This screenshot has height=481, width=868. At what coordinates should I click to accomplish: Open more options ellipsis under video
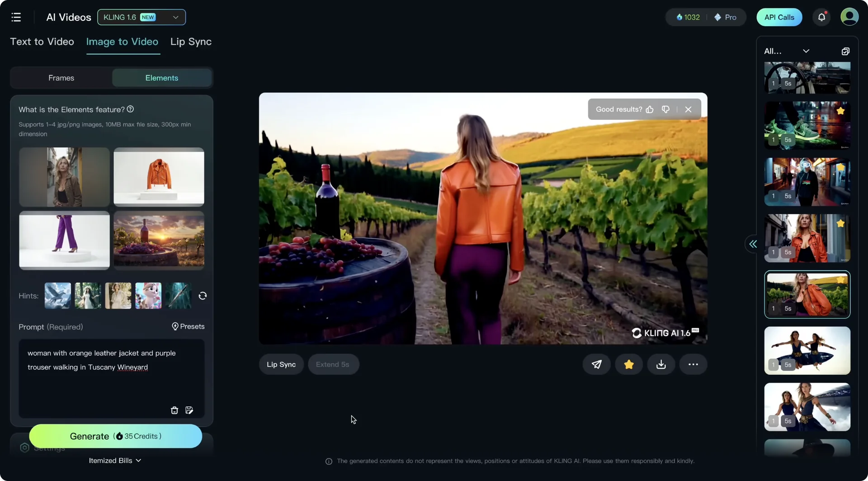[693, 364]
